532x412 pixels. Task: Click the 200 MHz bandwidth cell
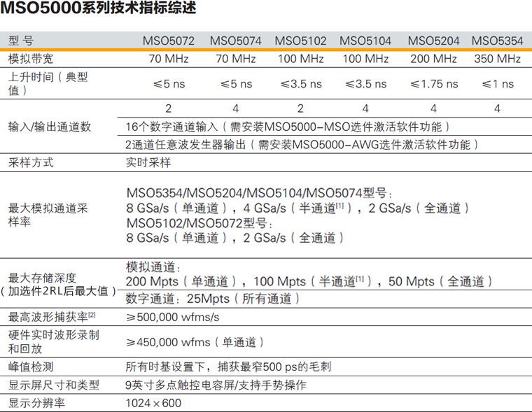click(433, 59)
